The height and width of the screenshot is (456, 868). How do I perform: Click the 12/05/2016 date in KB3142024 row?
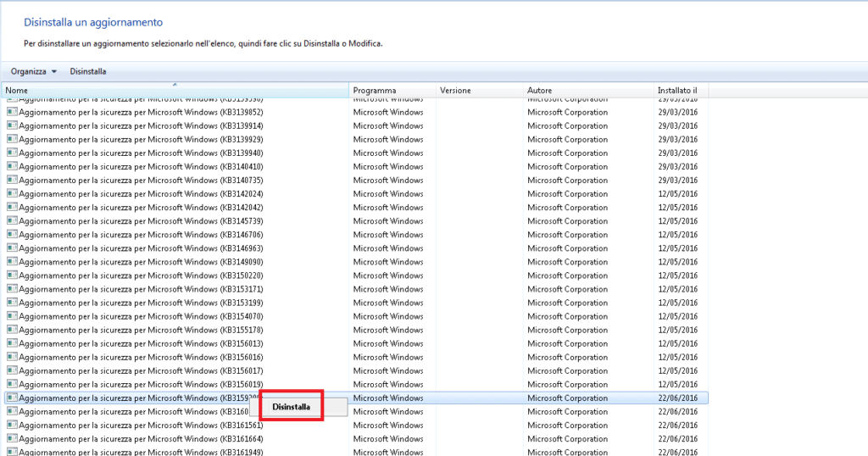tap(677, 194)
